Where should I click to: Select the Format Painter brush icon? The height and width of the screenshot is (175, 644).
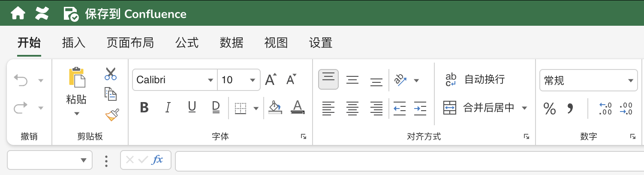click(111, 115)
